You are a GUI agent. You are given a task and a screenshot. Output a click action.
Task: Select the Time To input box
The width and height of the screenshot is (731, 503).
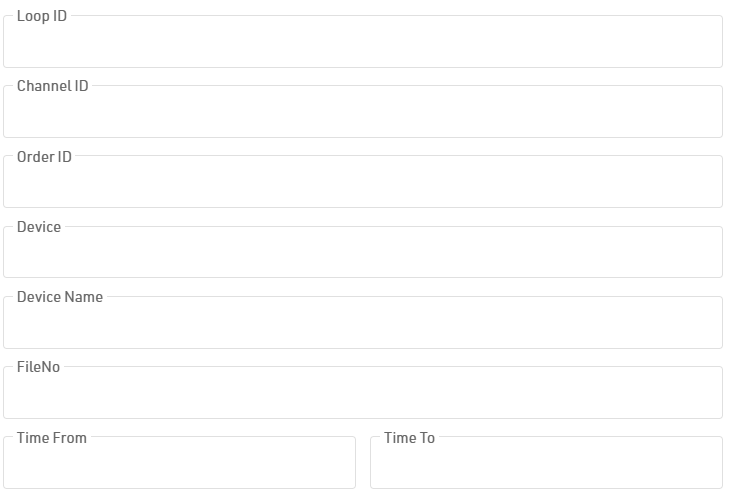[x=546, y=464]
